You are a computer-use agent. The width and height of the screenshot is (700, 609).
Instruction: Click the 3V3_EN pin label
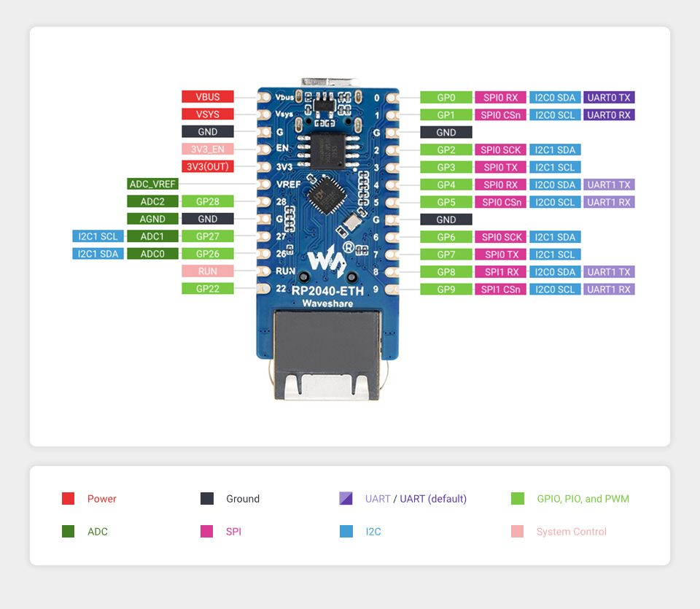(x=208, y=149)
